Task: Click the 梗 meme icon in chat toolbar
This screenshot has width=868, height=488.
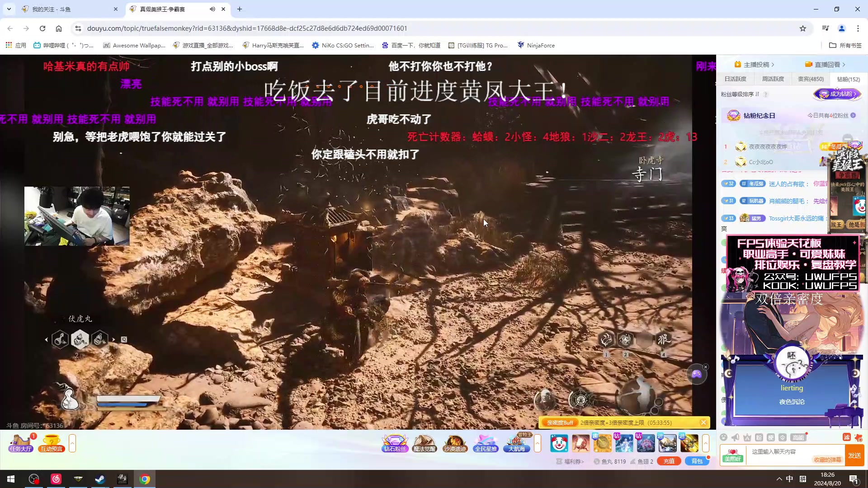Action: point(771,437)
